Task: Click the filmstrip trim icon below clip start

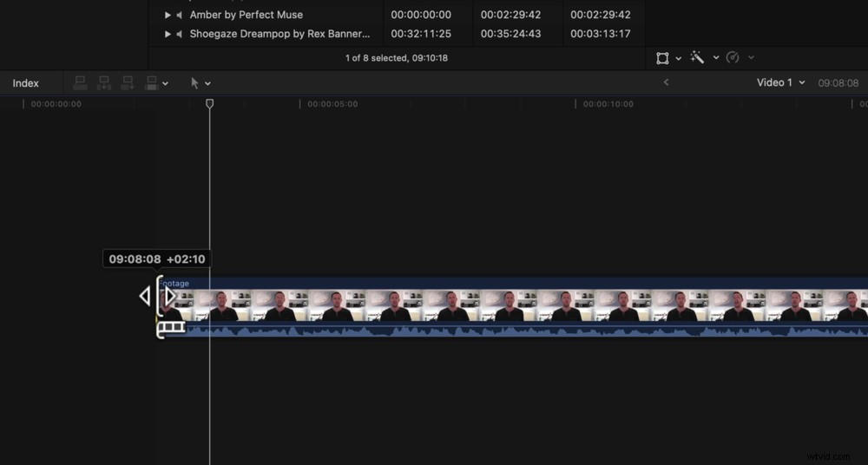Action: pos(171,329)
